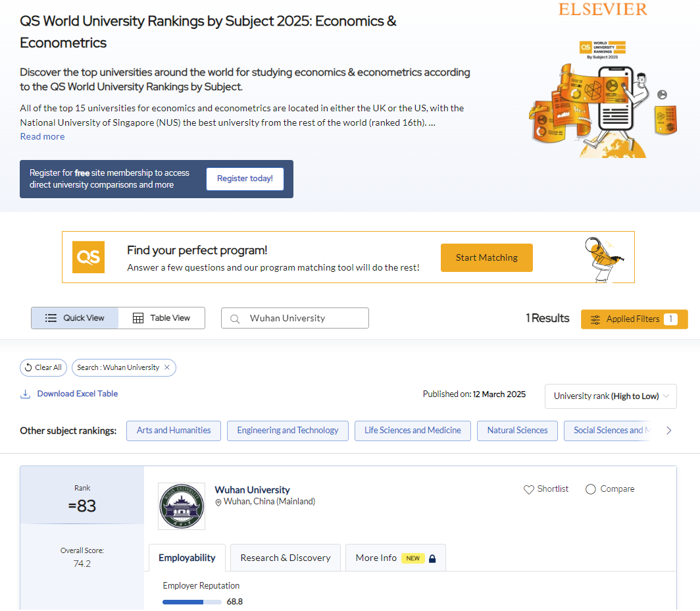700x611 pixels.
Task: Switch to Table View mode
Action: point(162,318)
